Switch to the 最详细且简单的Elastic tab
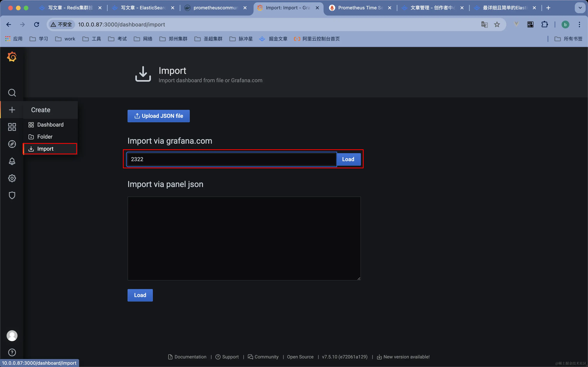This screenshot has height=367, width=588. coord(505,8)
